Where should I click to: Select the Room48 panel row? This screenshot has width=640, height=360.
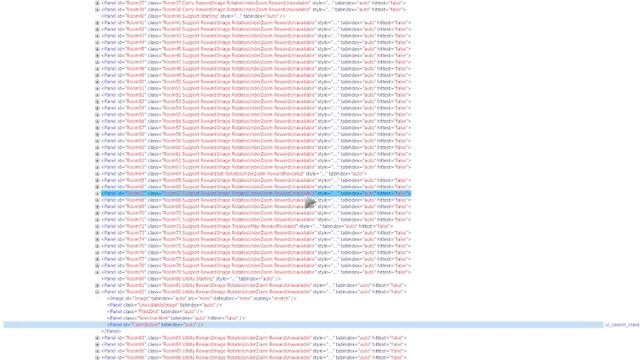(256, 69)
